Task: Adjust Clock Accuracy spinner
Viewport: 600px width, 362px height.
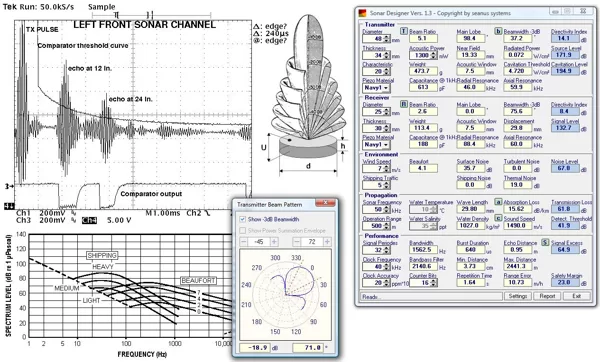Action: point(386,283)
